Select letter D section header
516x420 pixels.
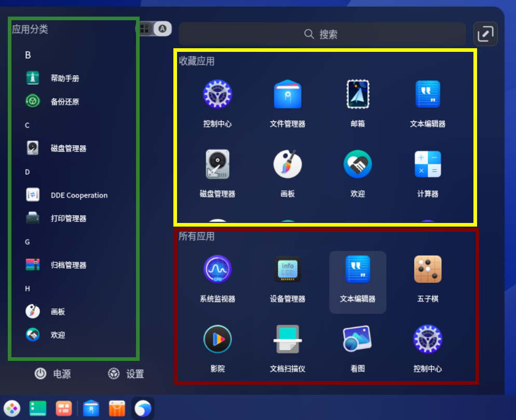pos(28,172)
